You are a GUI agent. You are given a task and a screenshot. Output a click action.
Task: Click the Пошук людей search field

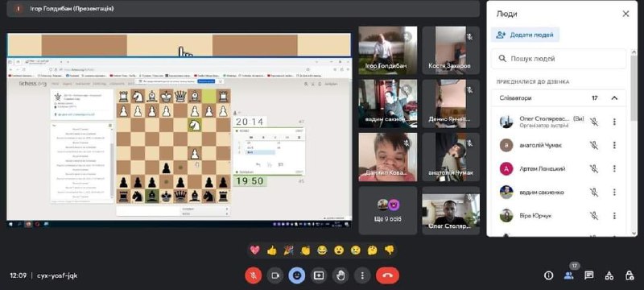click(559, 59)
